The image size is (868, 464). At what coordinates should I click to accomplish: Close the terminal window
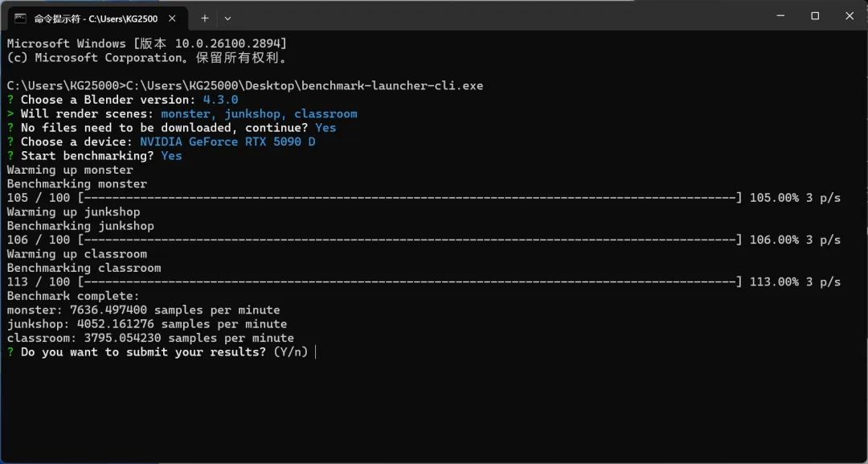850,16
